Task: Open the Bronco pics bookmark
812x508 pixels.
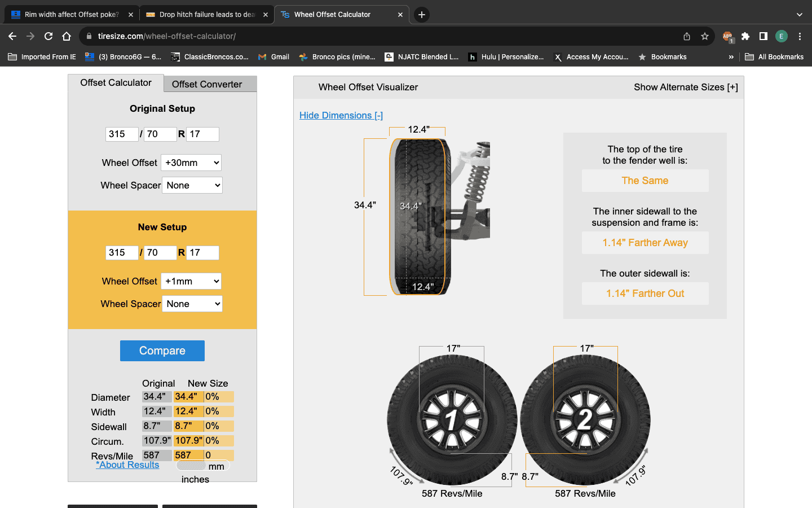Action: [x=337, y=57]
